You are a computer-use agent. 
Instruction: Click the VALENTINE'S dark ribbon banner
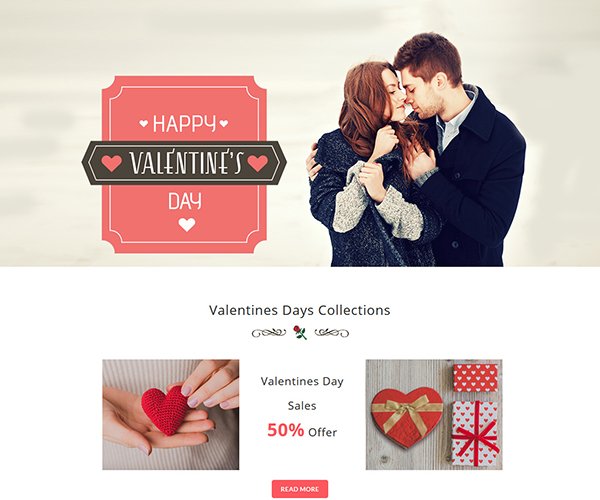[184, 163]
